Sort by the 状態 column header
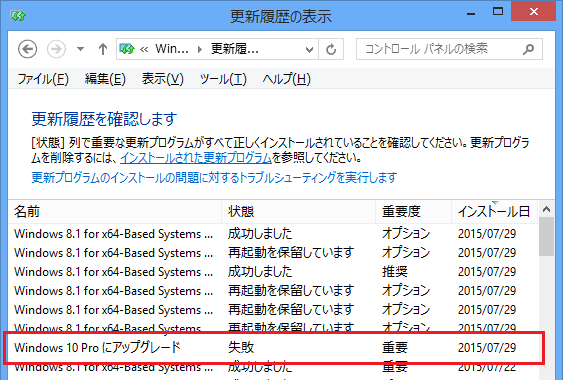563x380 pixels. pos(299,212)
